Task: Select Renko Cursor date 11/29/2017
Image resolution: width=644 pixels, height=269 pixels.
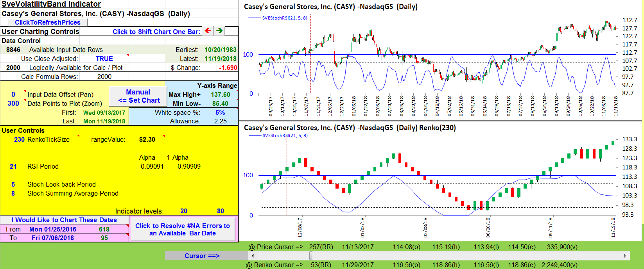Action: (x=358, y=265)
